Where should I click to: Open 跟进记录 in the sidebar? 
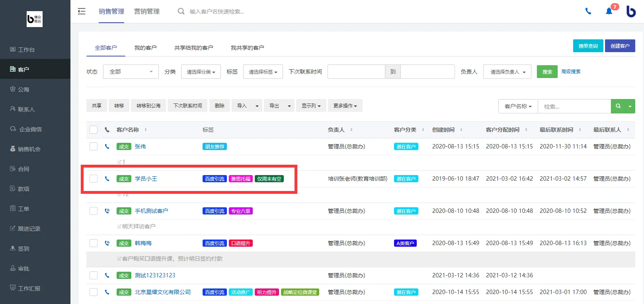[x=35, y=228]
